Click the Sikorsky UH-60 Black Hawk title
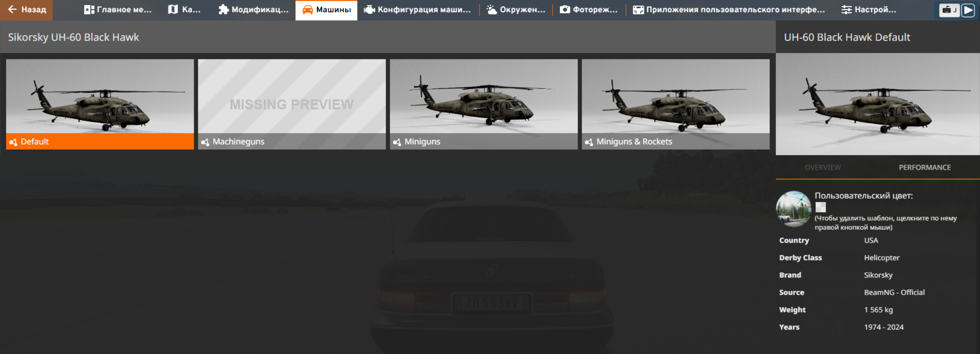Viewport: 980px width, 354px height. click(x=73, y=37)
